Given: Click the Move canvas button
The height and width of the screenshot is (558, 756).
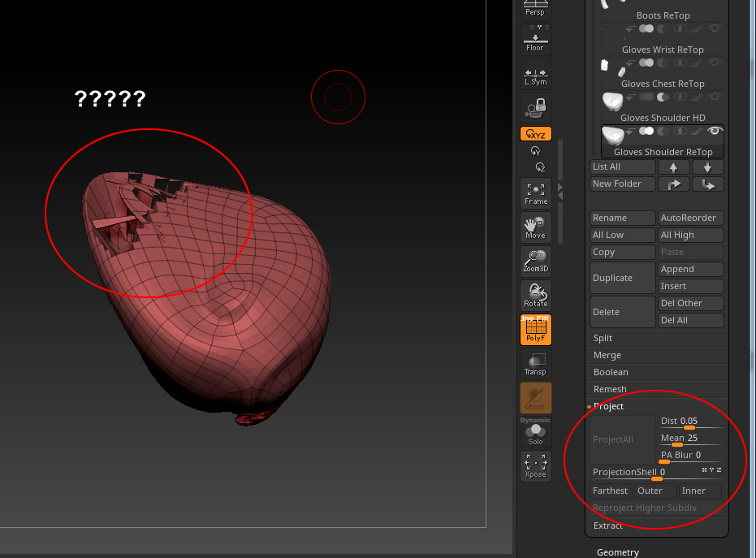Looking at the screenshot, I should tap(536, 227).
